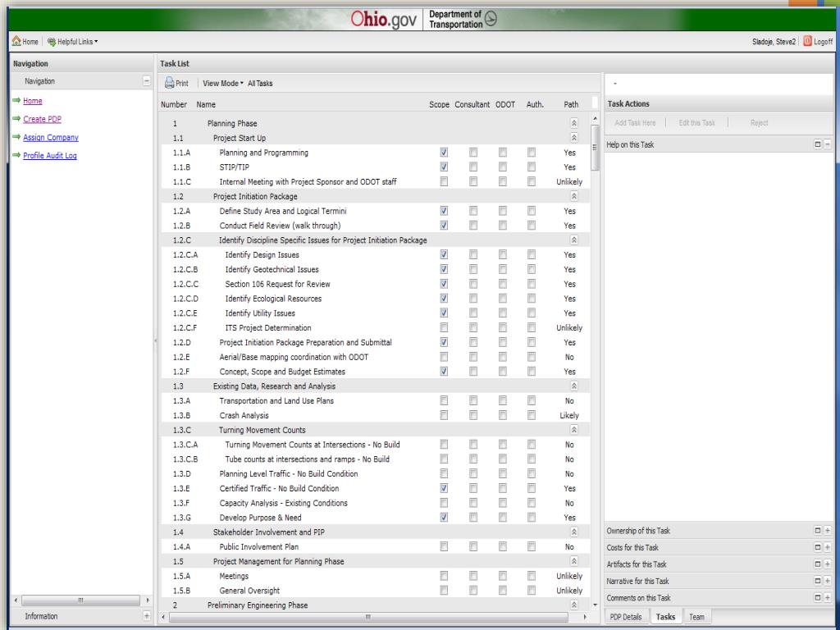Viewport: 840px width, 630px height.
Task: Collapse Help on this Task minus icon
Action: coord(827,144)
